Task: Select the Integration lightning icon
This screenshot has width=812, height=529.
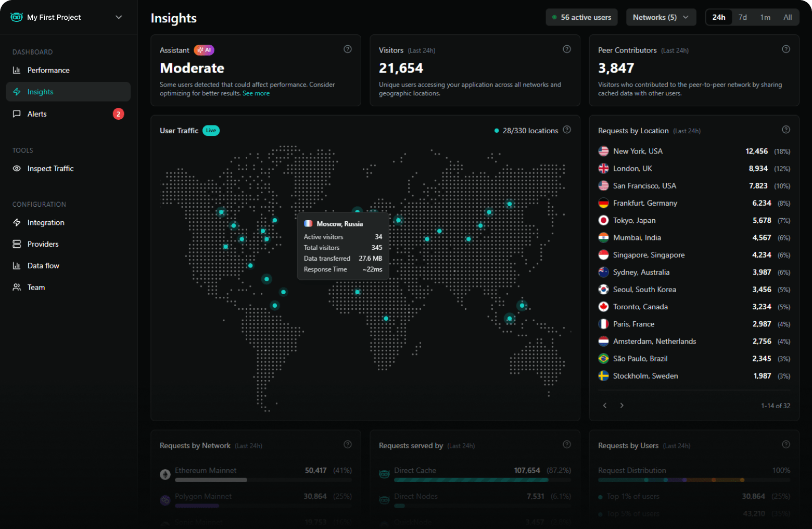Action: [17, 222]
